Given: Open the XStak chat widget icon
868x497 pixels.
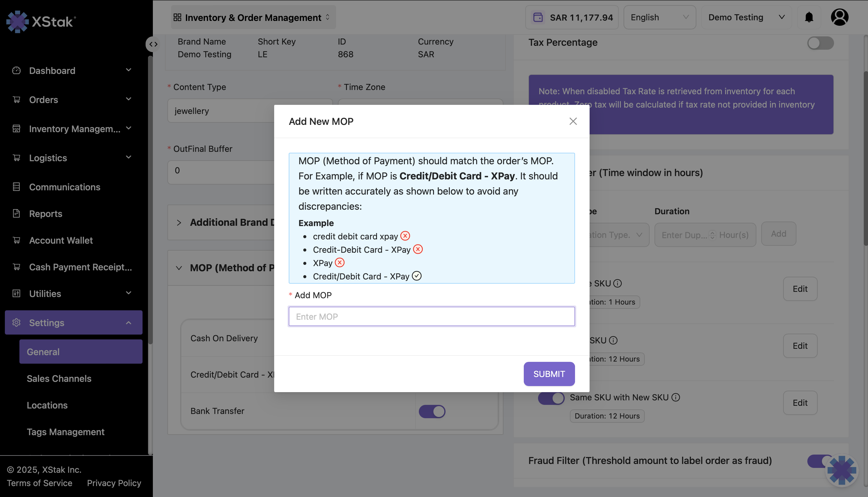Looking at the screenshot, I should click(x=841, y=470).
